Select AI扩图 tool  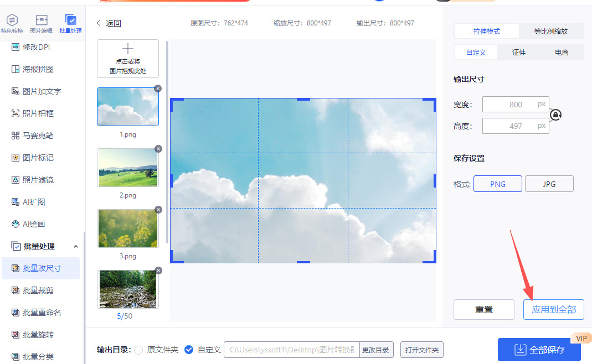point(28,202)
